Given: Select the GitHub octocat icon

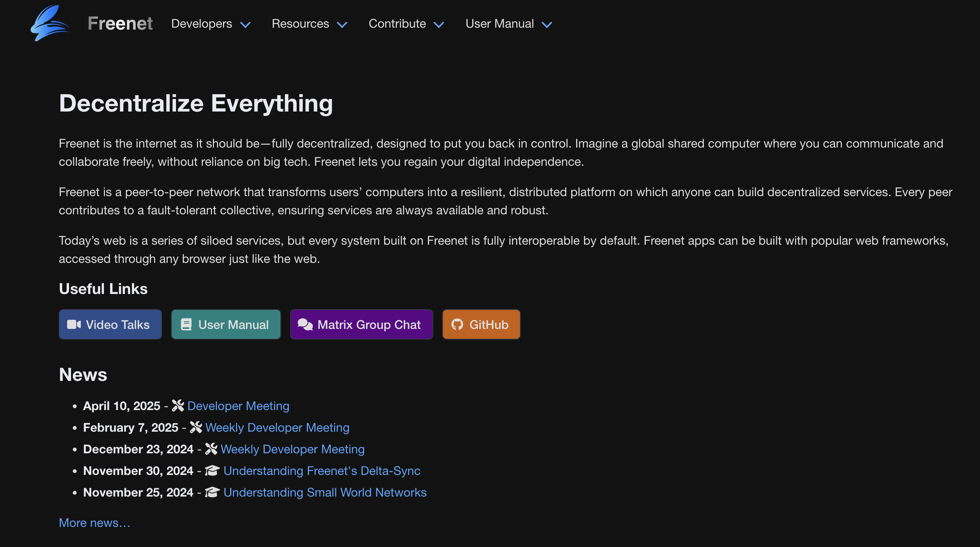Looking at the screenshot, I should pyautogui.click(x=459, y=324).
